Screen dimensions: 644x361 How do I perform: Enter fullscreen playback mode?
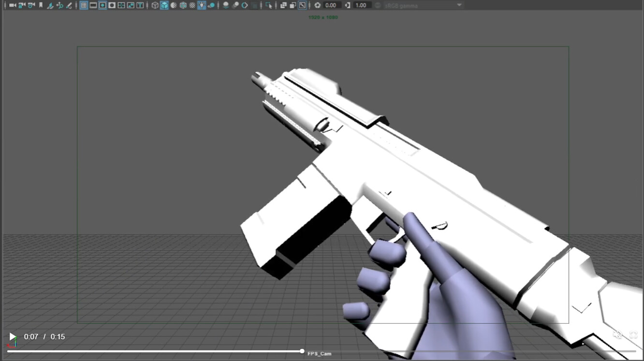click(x=633, y=334)
